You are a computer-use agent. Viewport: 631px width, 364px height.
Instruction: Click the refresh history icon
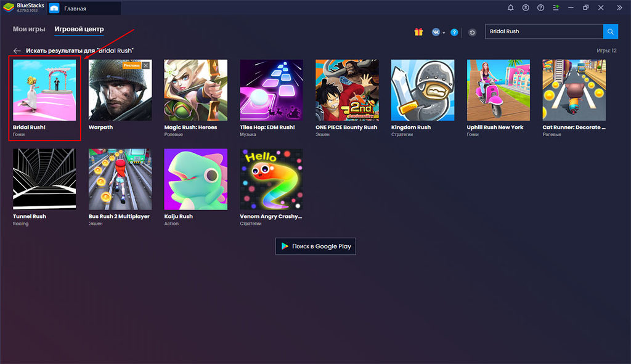tap(473, 33)
